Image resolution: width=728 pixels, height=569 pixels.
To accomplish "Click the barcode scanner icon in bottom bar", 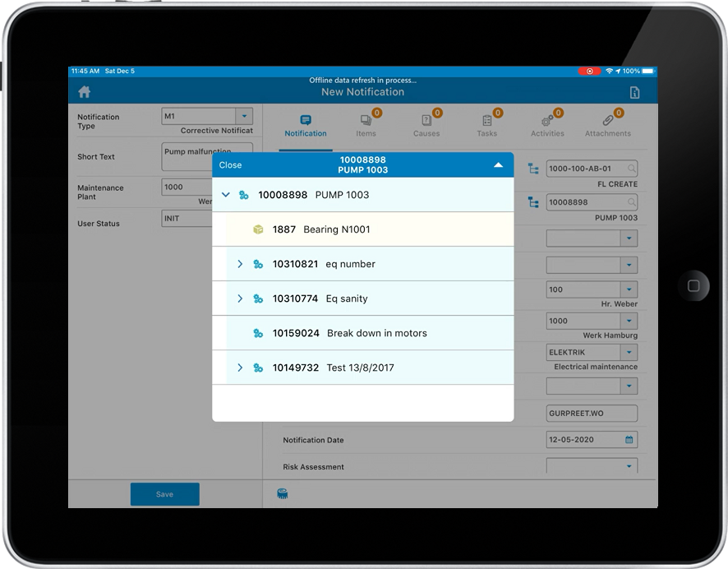I will pyautogui.click(x=283, y=494).
